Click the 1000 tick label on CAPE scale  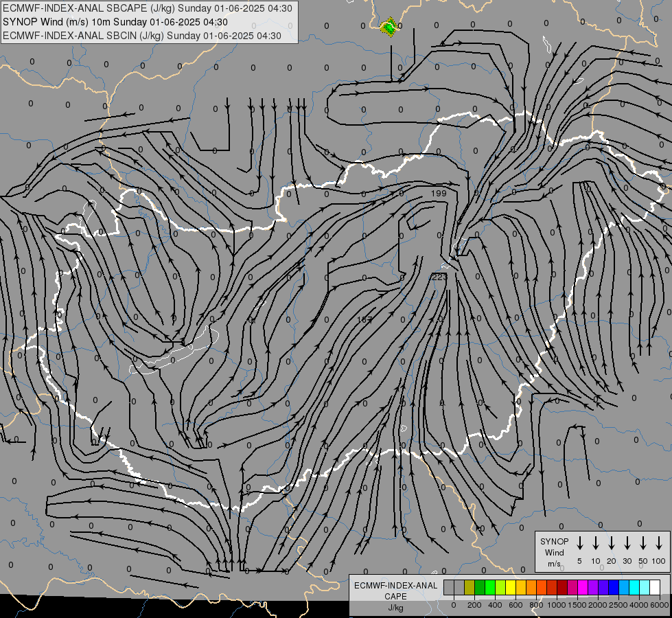(x=557, y=605)
